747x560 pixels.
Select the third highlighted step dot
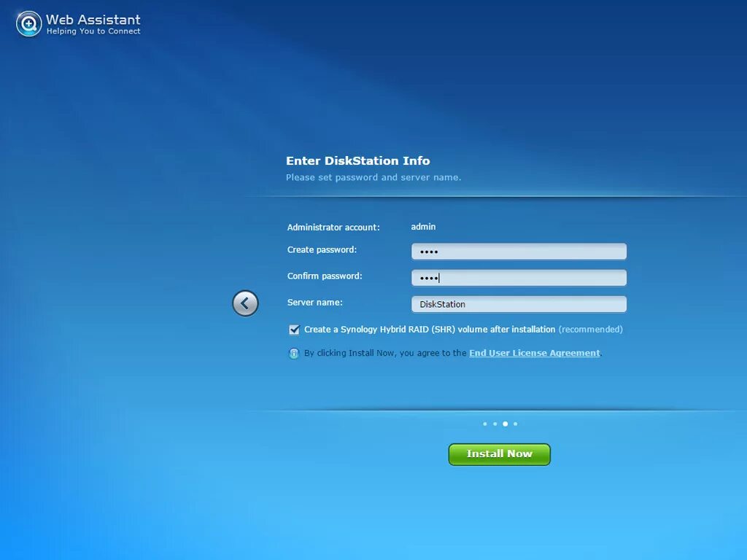505,424
